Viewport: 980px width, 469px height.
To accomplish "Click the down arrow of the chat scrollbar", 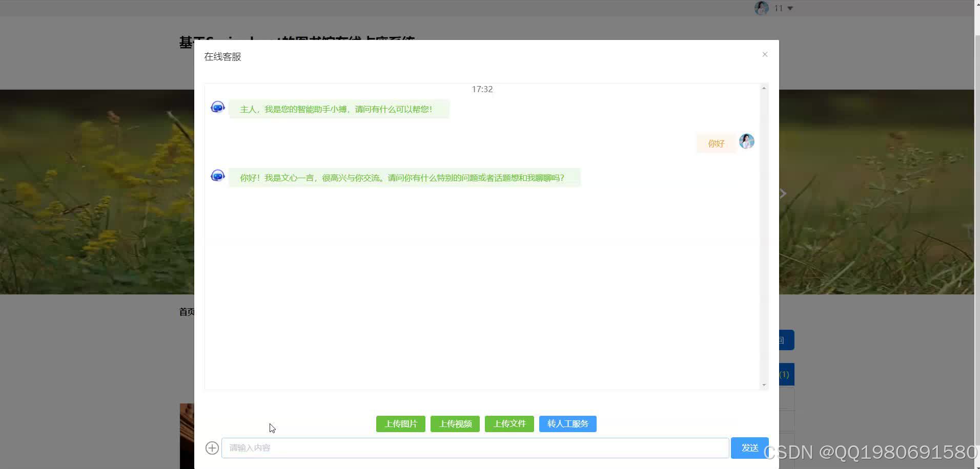I will click(x=763, y=384).
